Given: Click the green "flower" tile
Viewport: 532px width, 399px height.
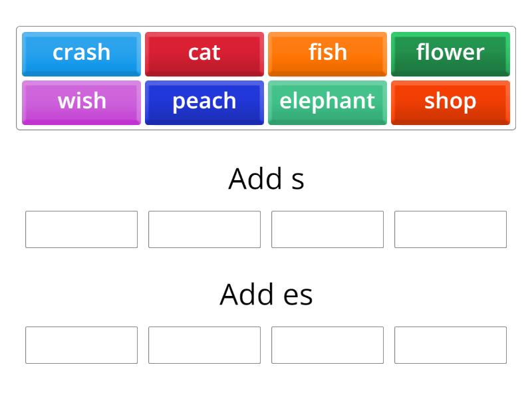Looking at the screenshot, I should pyautogui.click(x=450, y=53).
